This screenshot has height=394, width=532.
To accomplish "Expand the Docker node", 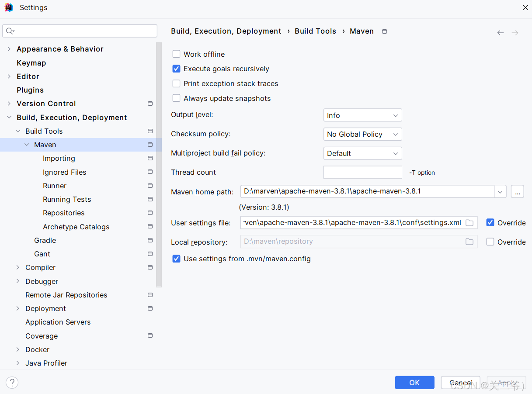I will pyautogui.click(x=18, y=349).
